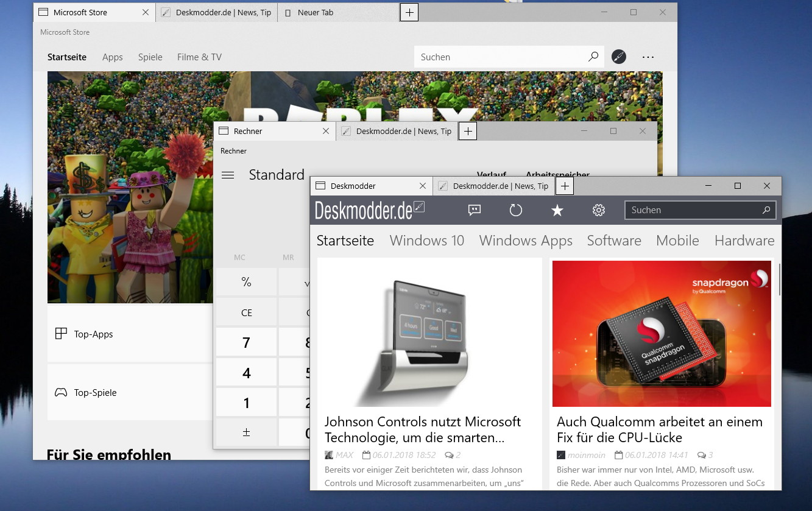Screen dimensions: 812x511
Task: Add new tab in Microsoft Store window
Action: coord(409,12)
